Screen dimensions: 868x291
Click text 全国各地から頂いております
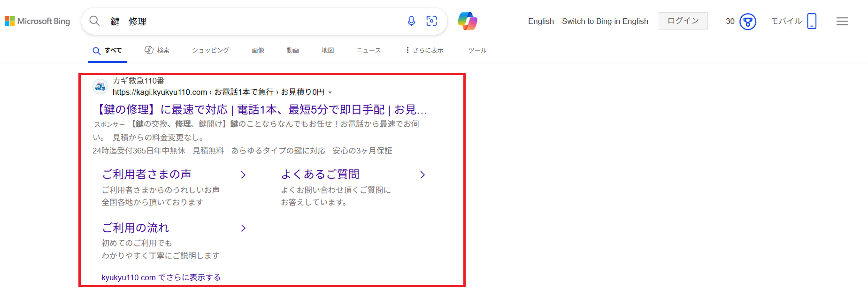(153, 202)
